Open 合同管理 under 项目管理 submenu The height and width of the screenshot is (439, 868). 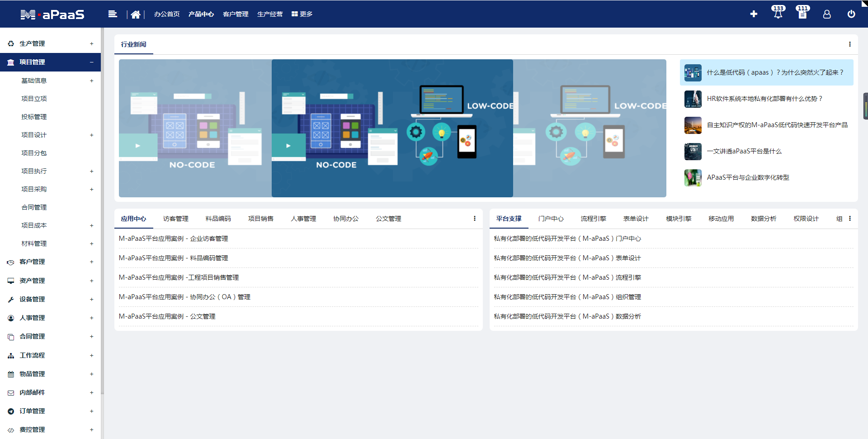34,207
